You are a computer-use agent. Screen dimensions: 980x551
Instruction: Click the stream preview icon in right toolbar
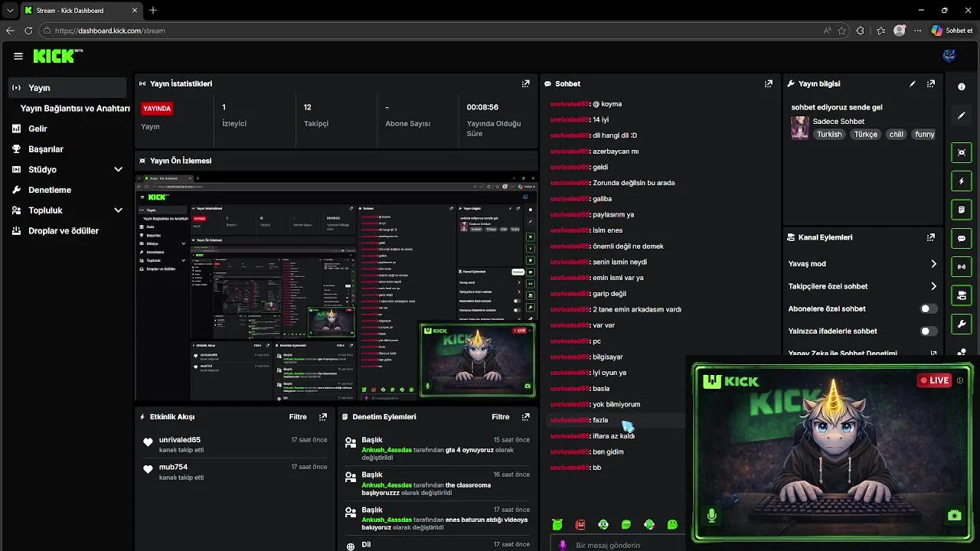click(x=962, y=152)
